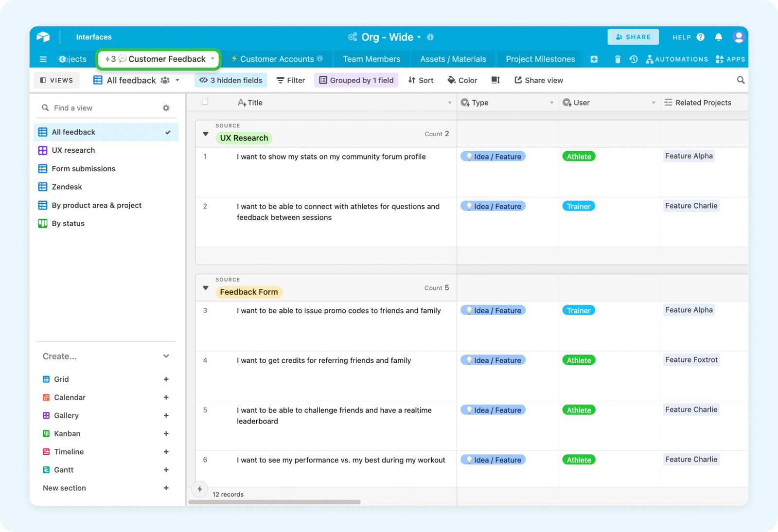Open the Sort options
Screen dimensions: 778x532
pyautogui.click(x=421, y=80)
